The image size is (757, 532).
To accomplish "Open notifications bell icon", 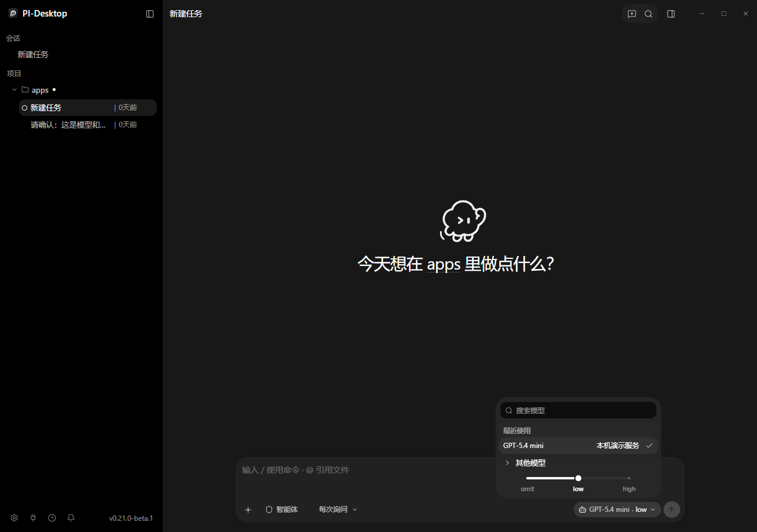I will [71, 518].
